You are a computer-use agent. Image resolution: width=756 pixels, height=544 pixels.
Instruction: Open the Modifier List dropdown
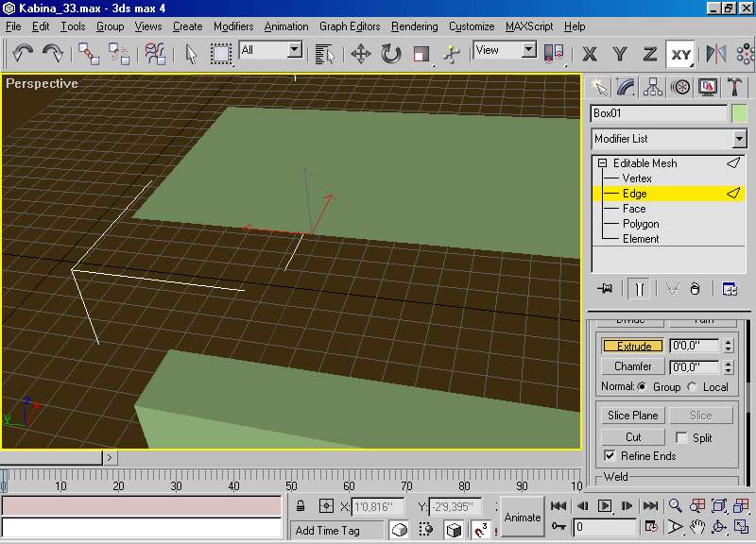point(739,139)
